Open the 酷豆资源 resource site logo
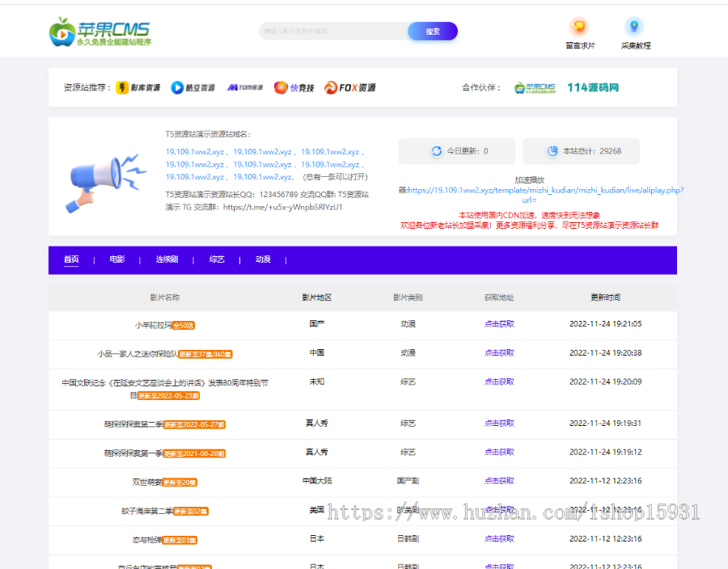This screenshot has width=728, height=569. point(193,87)
